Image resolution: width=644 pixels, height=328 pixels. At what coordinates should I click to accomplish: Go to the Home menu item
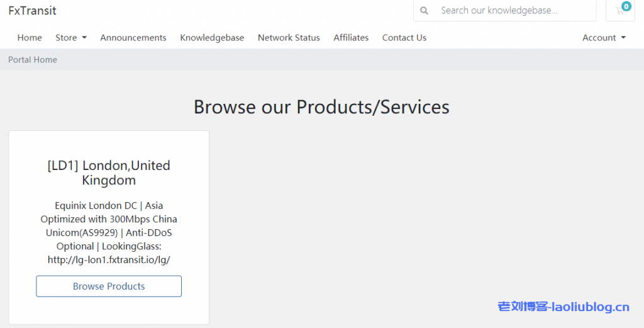click(x=30, y=38)
